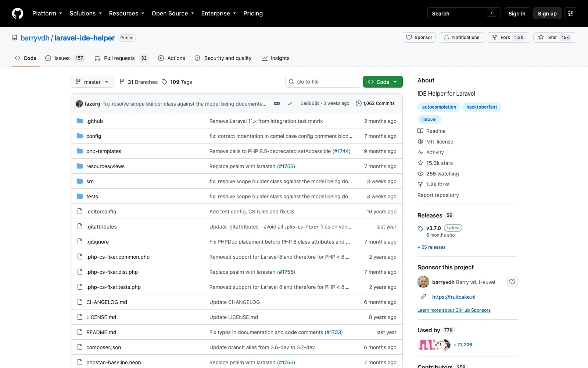Click the Sponsor heart button
588x368 pixels.
[419, 38]
